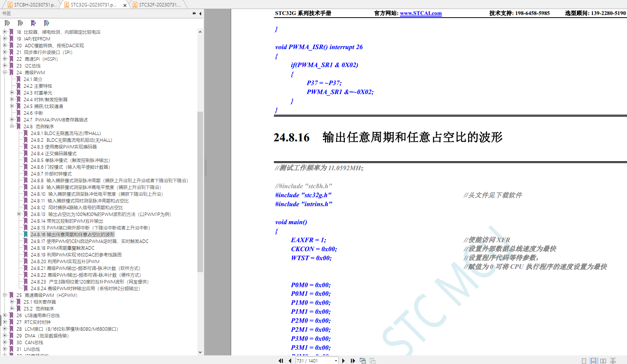Close the STC32G-20230731 tab
627x364 pixels.
[124, 5]
